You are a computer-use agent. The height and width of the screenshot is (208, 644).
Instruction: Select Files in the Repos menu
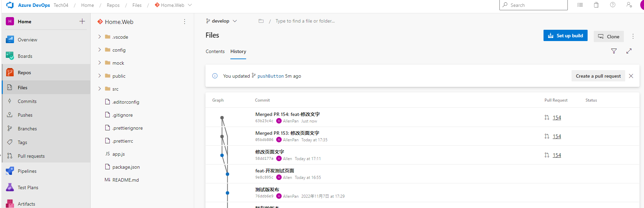click(x=46, y=88)
